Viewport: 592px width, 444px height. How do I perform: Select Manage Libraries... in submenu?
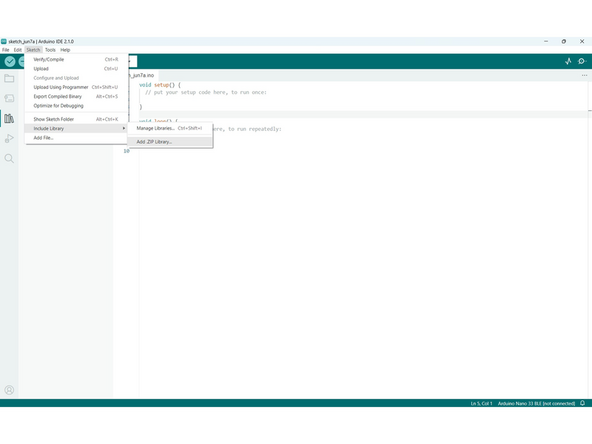coord(170,128)
